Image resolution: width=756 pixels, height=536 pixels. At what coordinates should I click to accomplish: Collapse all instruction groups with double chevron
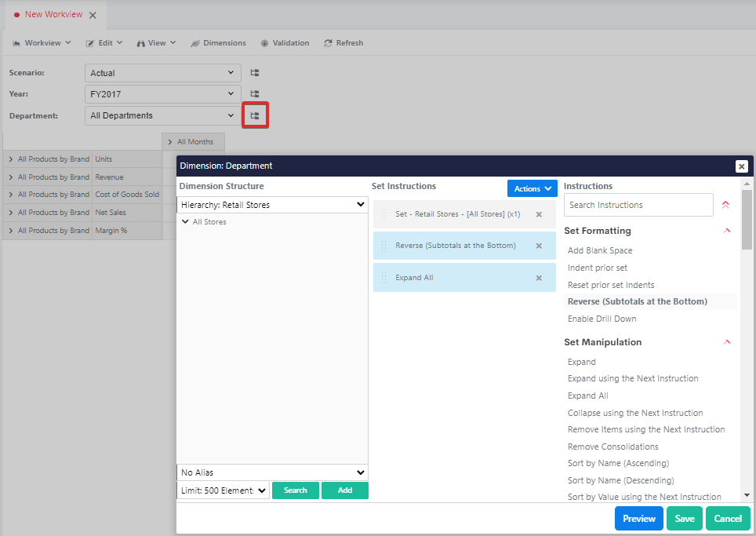click(725, 205)
